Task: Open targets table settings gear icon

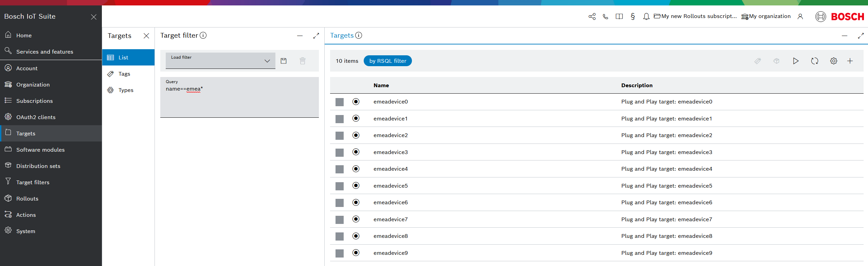Action: tap(833, 61)
